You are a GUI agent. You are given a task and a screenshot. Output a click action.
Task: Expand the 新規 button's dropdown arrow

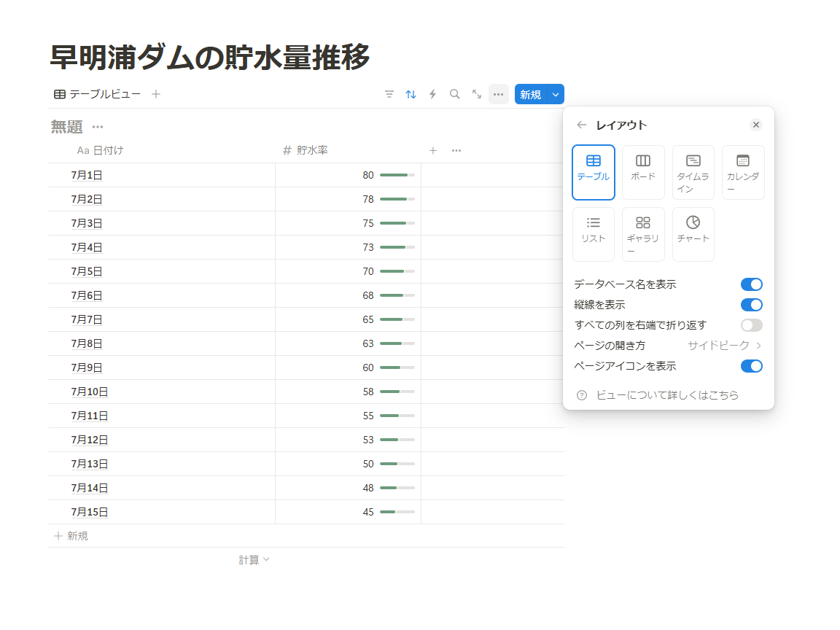(555, 94)
